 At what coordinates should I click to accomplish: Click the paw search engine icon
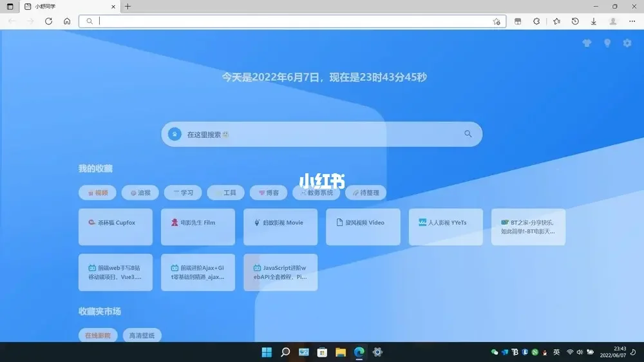(x=175, y=134)
